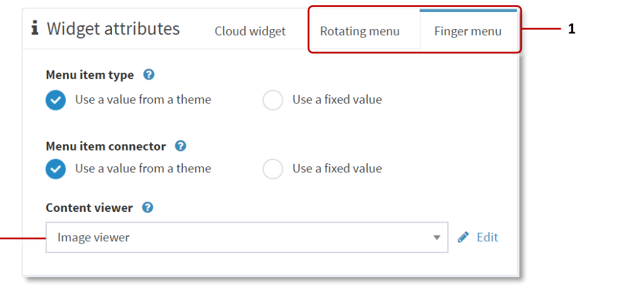This screenshot has height=291, width=644.
Task: Open the Rotating menu tab
Action: pos(359,31)
